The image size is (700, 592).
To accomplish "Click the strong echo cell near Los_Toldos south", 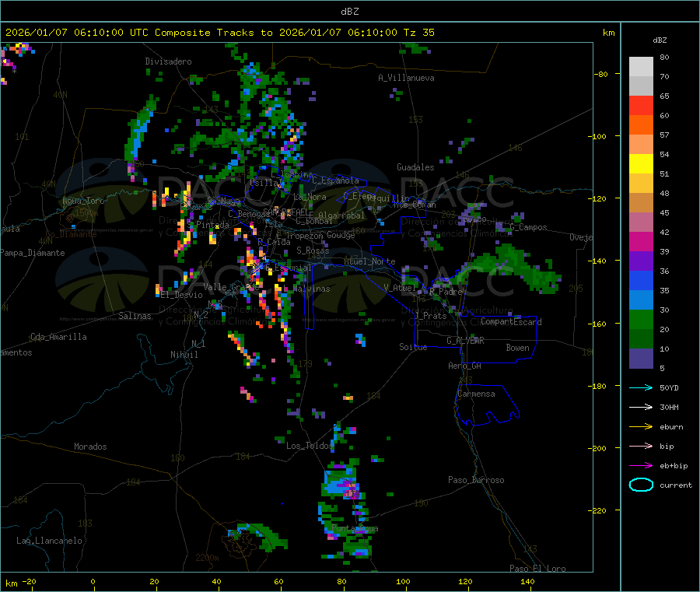I will (343, 483).
